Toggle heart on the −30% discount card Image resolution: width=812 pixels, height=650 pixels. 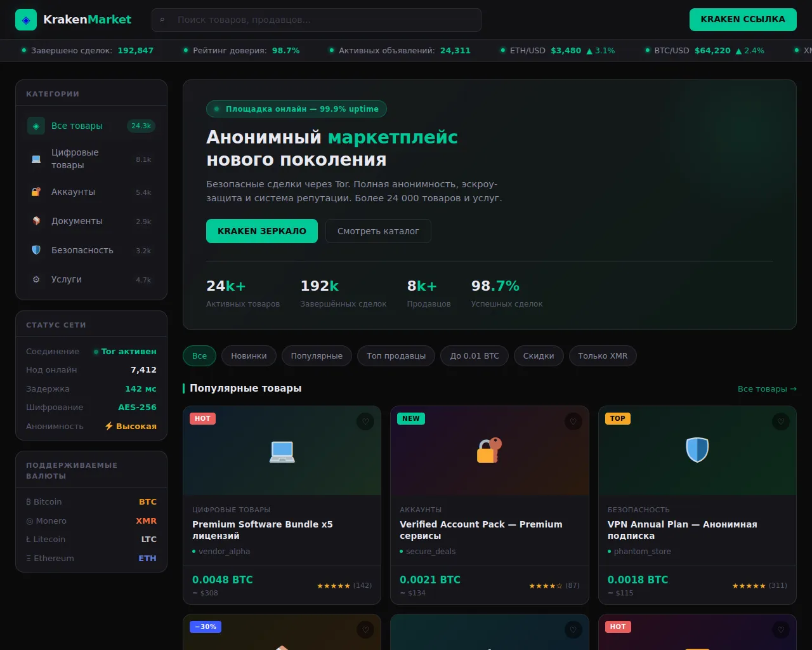(365, 630)
